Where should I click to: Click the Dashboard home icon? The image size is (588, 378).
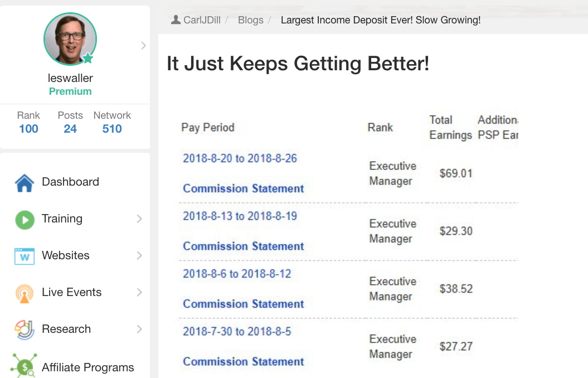coord(25,183)
